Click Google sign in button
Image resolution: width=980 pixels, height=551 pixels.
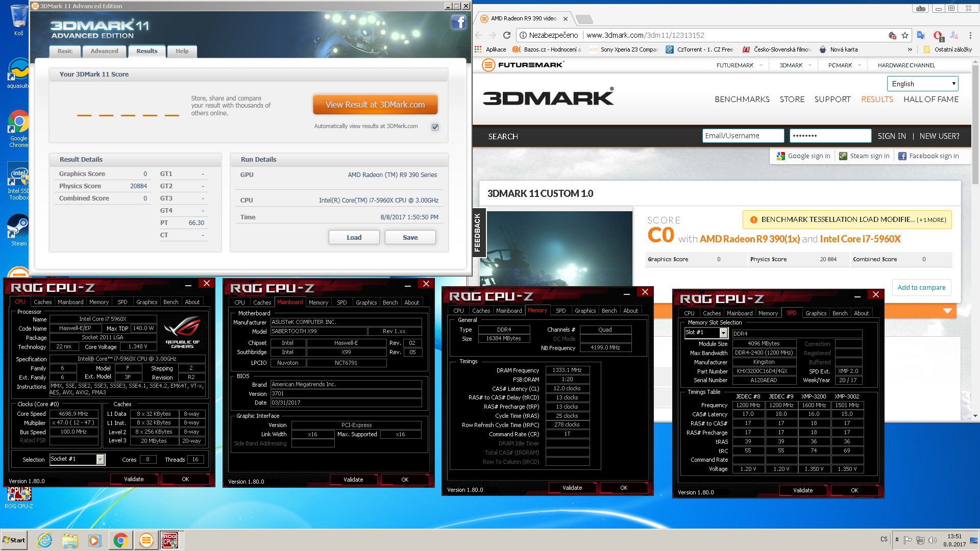[x=803, y=156]
